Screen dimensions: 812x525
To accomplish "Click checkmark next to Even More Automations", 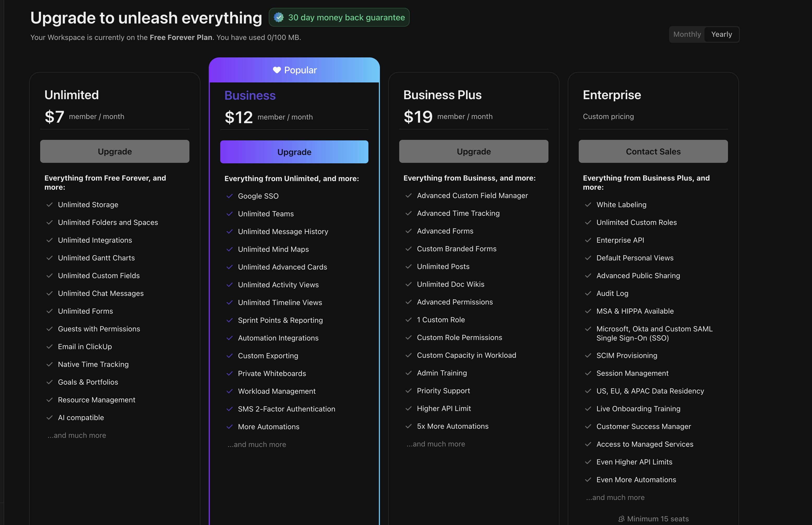I will (588, 479).
